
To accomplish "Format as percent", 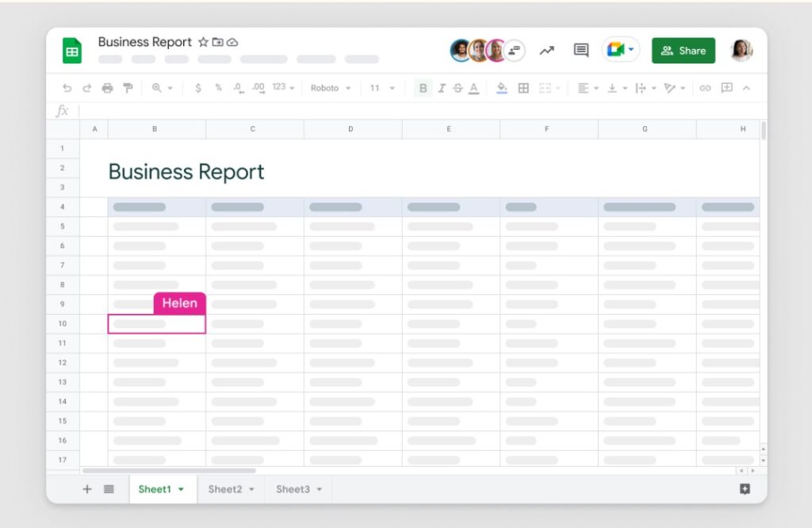I will coord(218,87).
